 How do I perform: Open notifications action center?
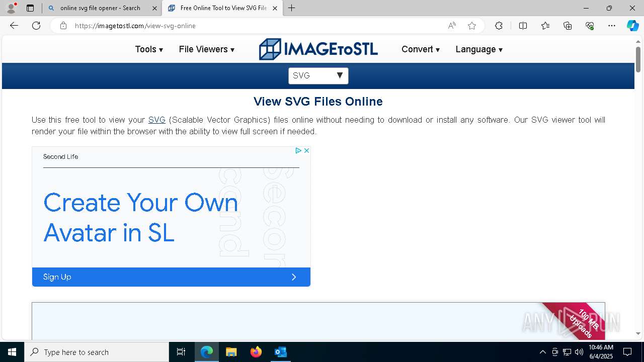coord(627,352)
